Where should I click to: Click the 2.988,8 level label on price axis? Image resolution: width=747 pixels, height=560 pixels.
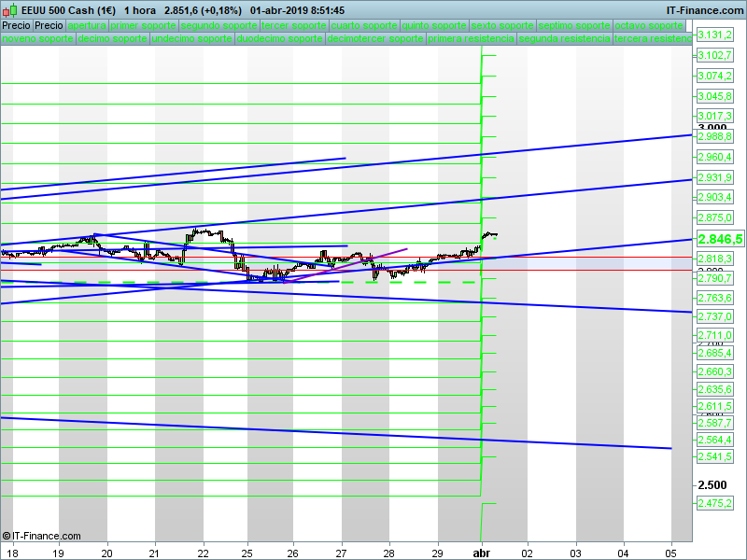click(x=715, y=136)
